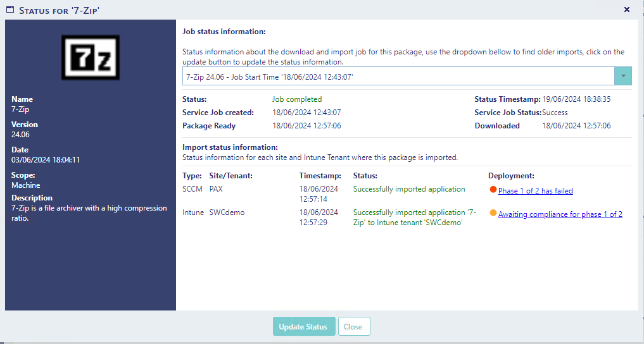Screen dimensions: 644x344
Task: Click the 'SCCM' type cell
Action: tap(193, 189)
